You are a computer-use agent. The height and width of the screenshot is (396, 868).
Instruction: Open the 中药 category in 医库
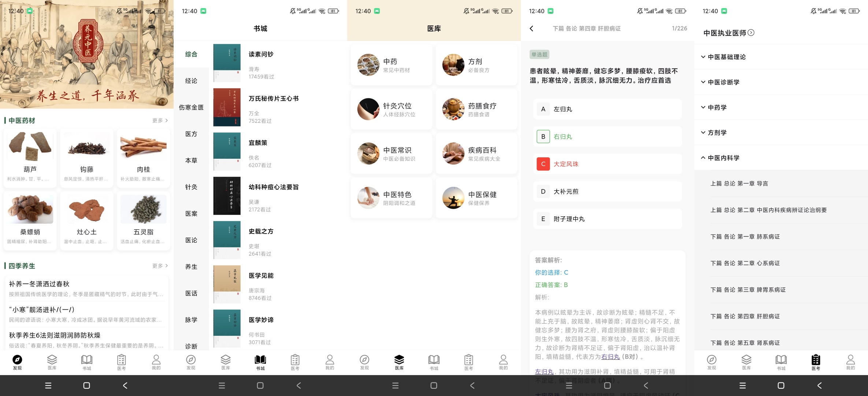pos(391,65)
